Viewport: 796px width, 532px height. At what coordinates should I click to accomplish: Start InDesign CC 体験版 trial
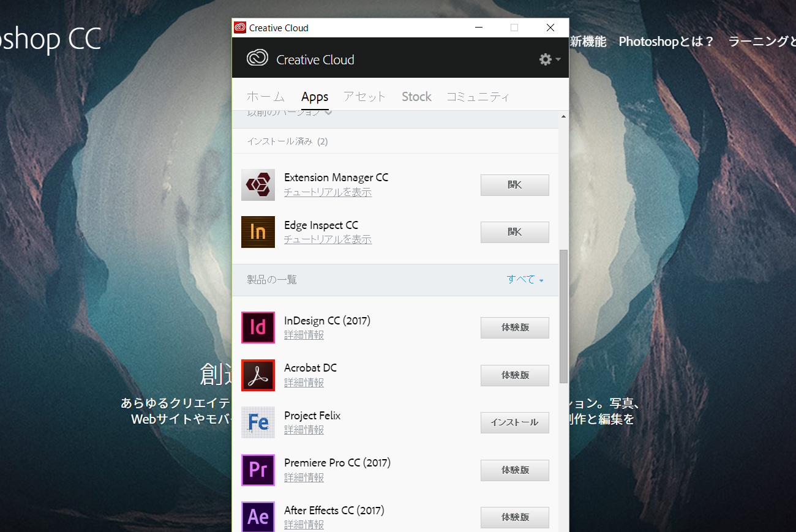[x=515, y=328]
